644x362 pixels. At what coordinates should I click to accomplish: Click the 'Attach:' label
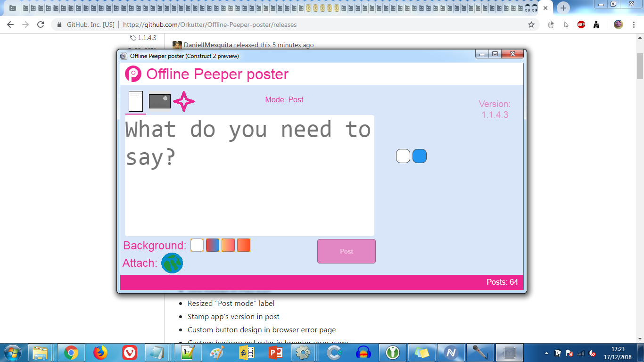coord(140,263)
